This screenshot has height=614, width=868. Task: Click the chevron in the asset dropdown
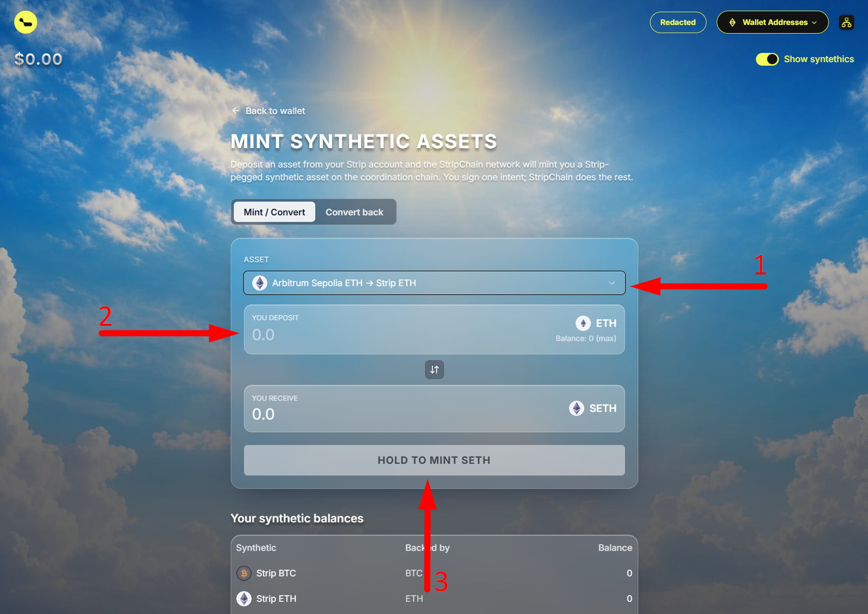point(612,283)
